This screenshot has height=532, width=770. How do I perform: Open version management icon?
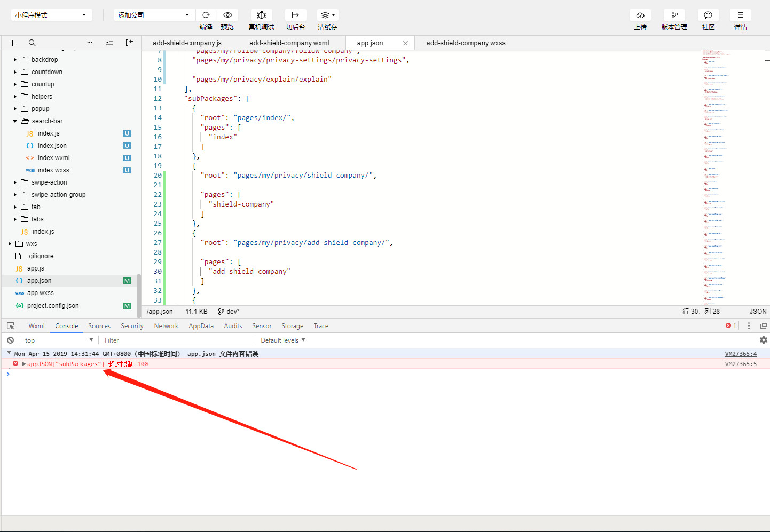[674, 15]
